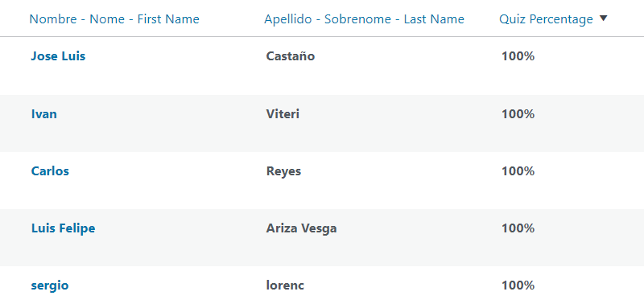Viewport: 644px width, 308px height.
Task: Click Ivan's 100% quiz score
Action: click(518, 113)
